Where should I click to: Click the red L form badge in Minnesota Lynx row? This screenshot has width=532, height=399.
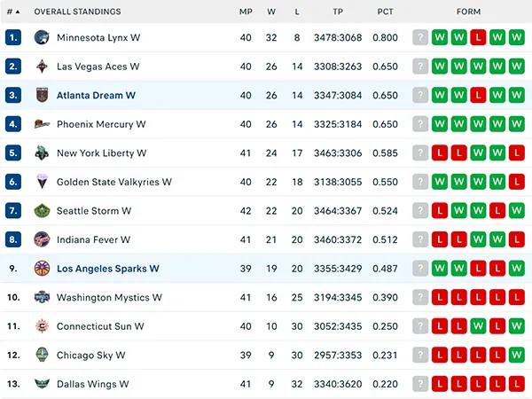click(478, 37)
